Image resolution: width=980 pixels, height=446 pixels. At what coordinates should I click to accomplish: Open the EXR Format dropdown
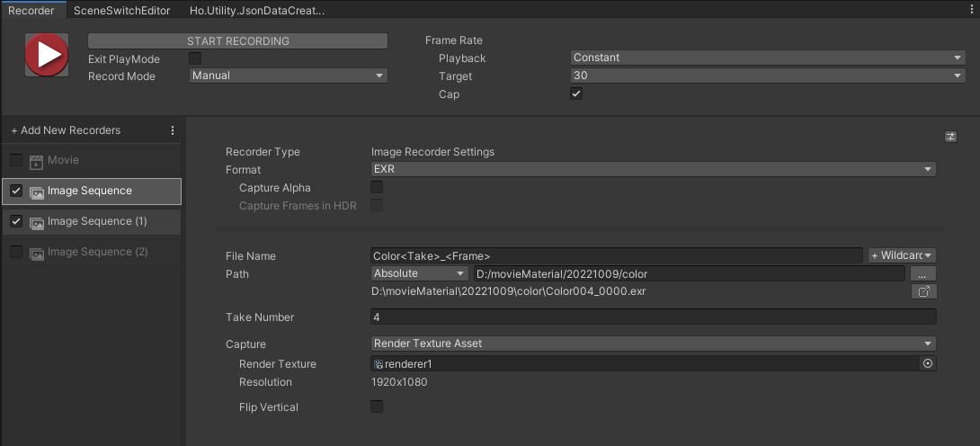coord(653,169)
